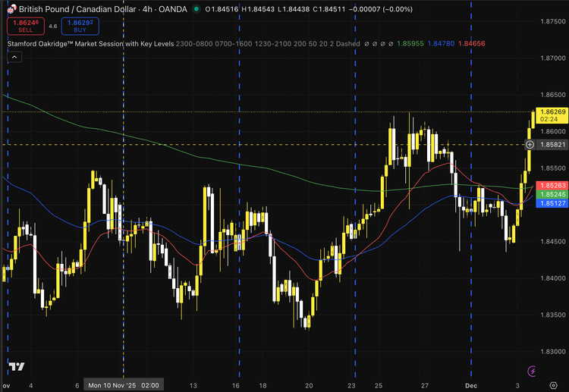This screenshot has height=392, width=569.
Task: Click the Dec label on time axis
Action: pyautogui.click(x=472, y=385)
